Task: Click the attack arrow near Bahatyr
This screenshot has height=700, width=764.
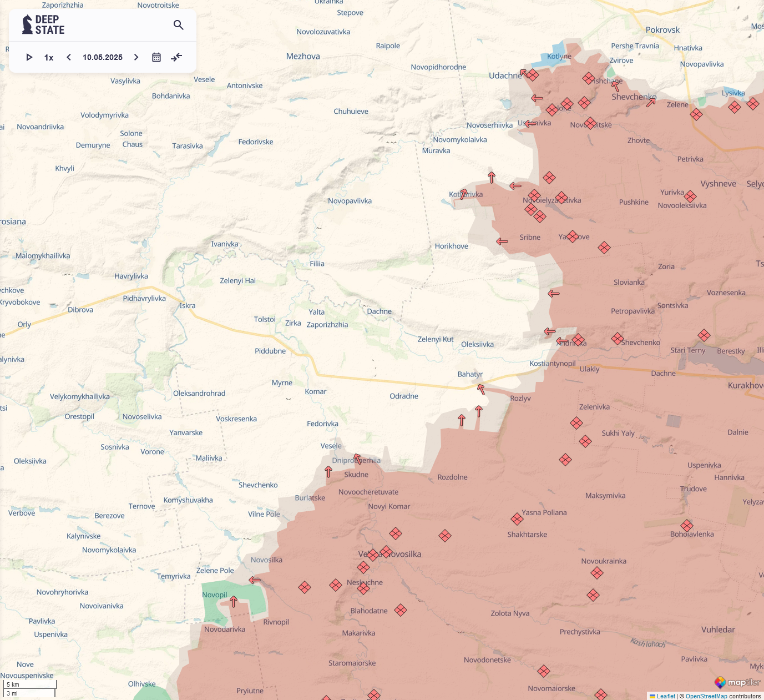Action: pos(481,389)
